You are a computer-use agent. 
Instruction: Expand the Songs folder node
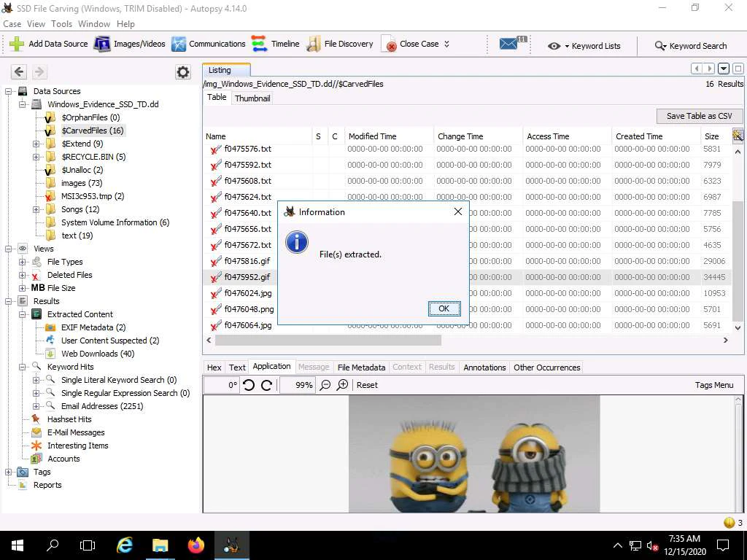(36, 209)
